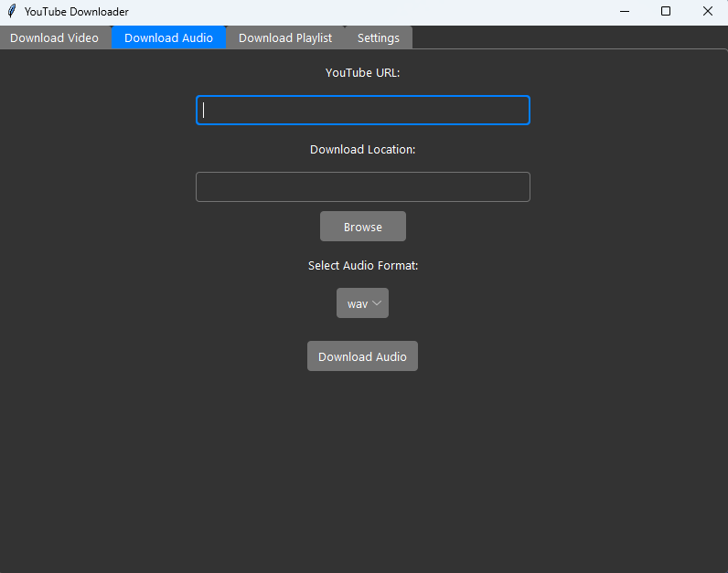Maximize the YouTube Downloader window
Viewport: 728px width, 573px height.
[666, 11]
